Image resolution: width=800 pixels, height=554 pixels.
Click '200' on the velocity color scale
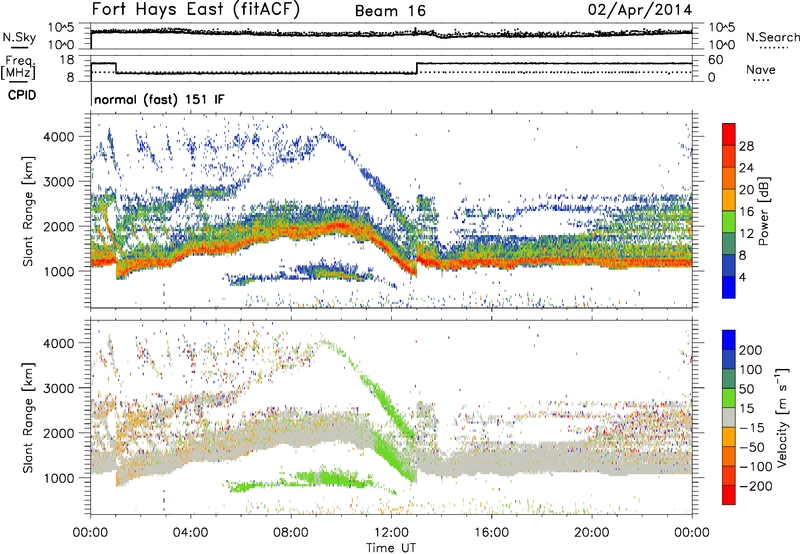click(x=751, y=350)
